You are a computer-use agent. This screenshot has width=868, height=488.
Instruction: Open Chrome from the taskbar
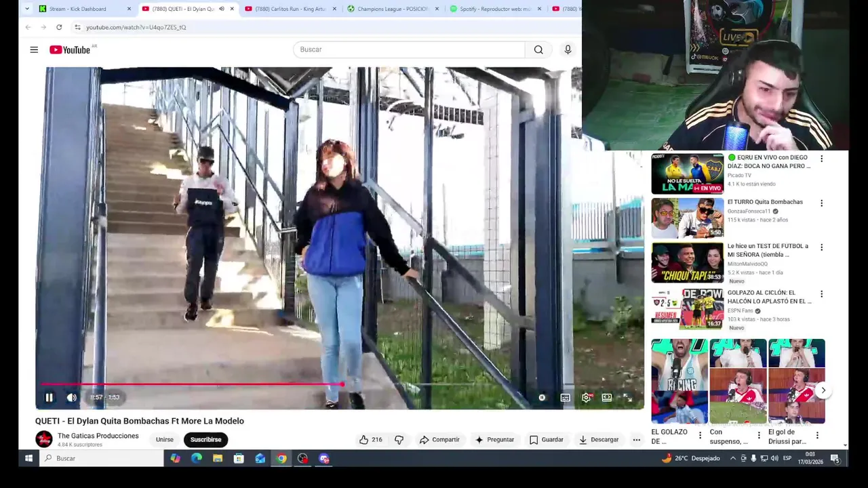click(281, 459)
